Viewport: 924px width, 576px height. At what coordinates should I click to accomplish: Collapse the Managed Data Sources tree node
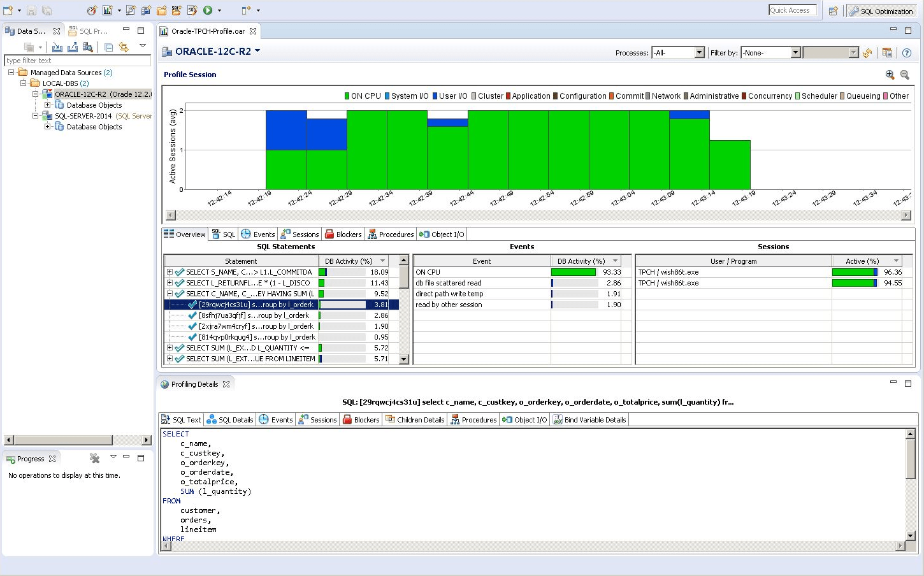coord(11,72)
